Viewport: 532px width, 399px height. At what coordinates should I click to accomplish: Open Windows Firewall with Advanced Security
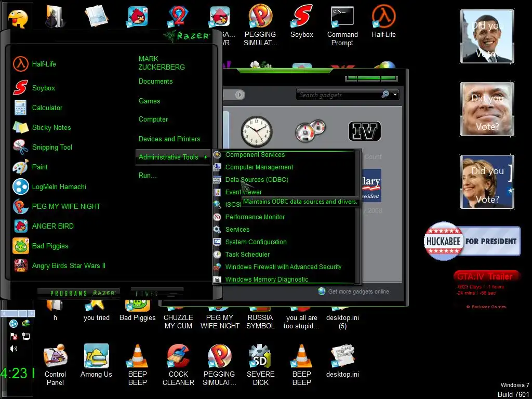pyautogui.click(x=284, y=267)
